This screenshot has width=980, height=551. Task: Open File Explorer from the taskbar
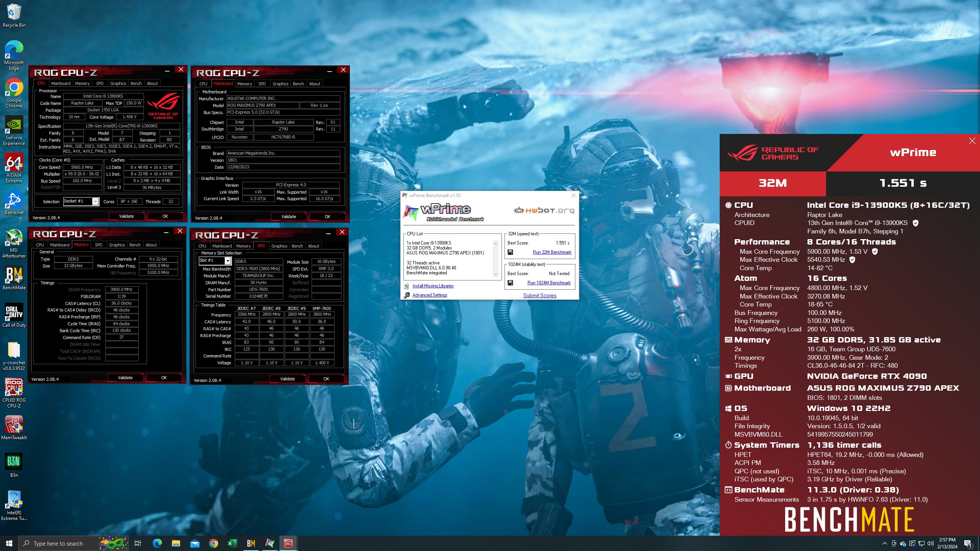click(176, 543)
